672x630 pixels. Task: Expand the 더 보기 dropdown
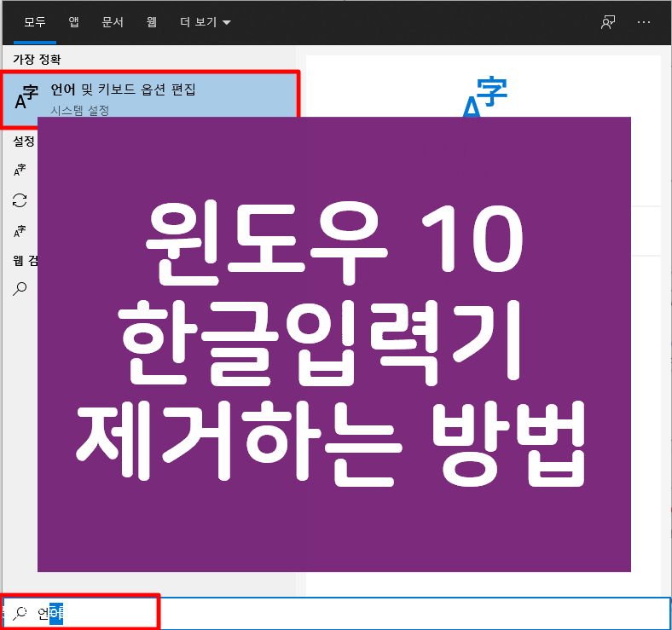(206, 22)
